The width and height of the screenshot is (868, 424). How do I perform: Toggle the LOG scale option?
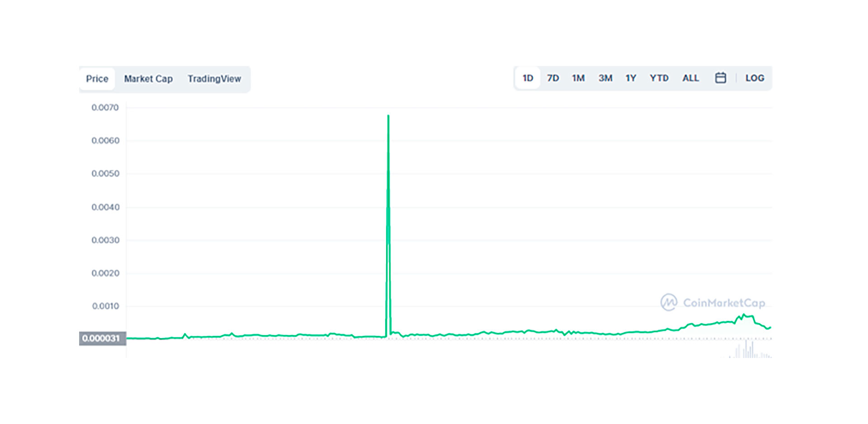coord(755,78)
